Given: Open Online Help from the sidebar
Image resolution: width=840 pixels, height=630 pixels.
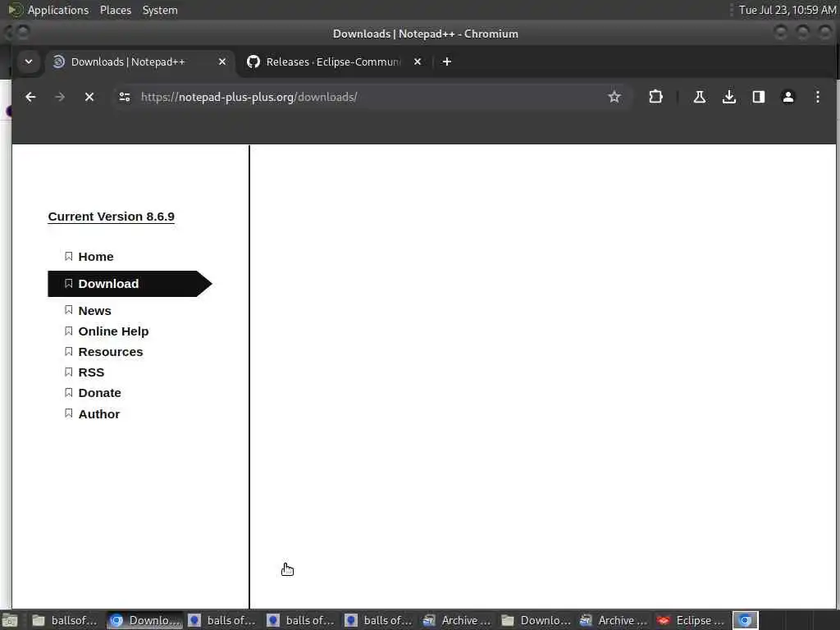Looking at the screenshot, I should [x=113, y=331].
